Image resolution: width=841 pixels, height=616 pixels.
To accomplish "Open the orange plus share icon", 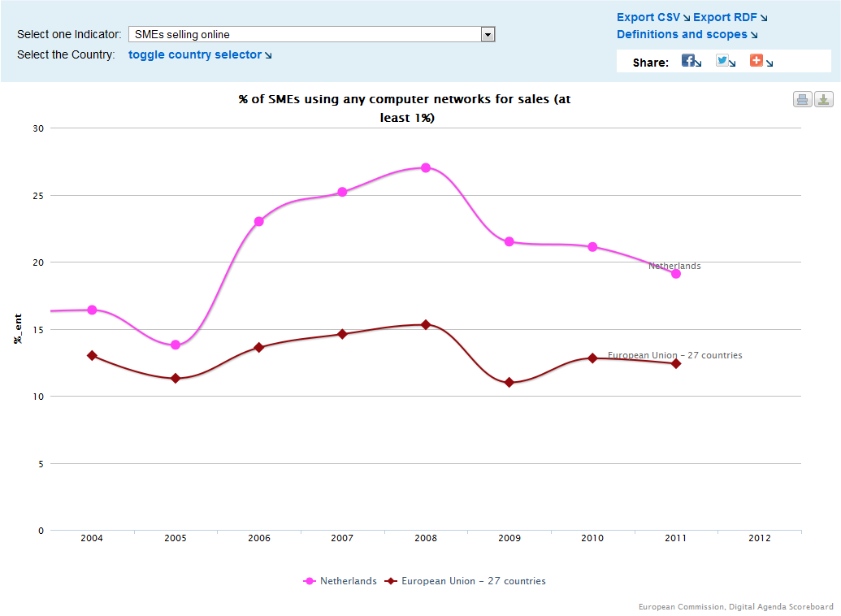I will point(756,60).
